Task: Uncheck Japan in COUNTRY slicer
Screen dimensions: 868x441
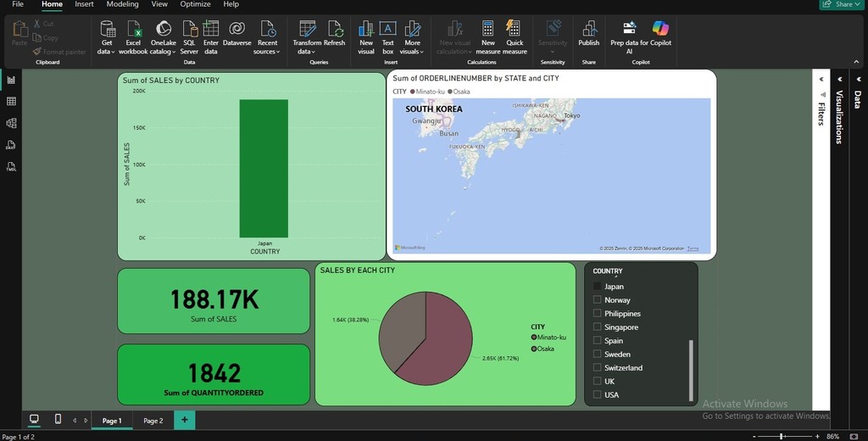Action: point(598,286)
